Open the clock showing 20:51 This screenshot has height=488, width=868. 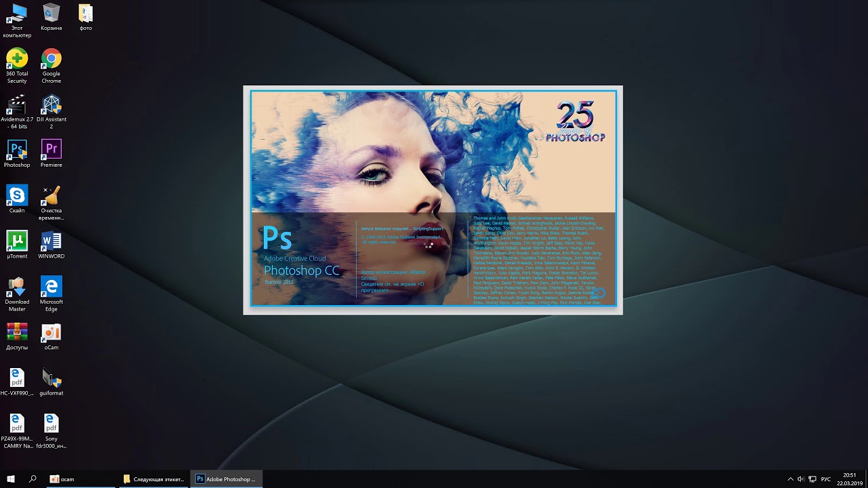(x=849, y=479)
